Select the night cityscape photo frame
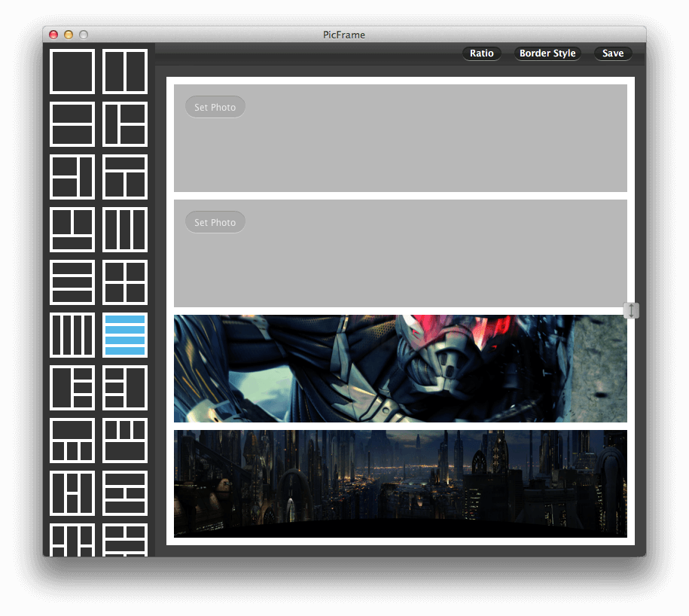 [401, 483]
